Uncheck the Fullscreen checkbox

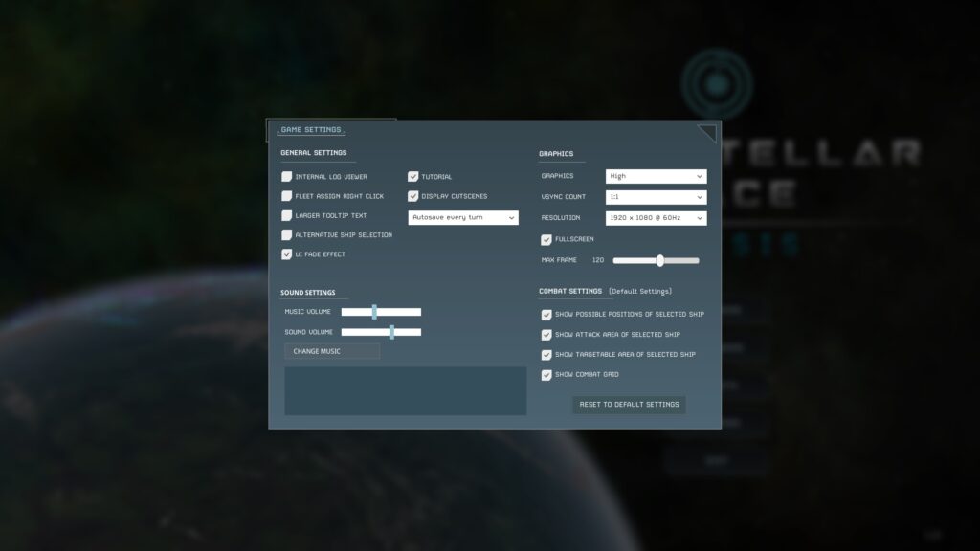[546, 239]
